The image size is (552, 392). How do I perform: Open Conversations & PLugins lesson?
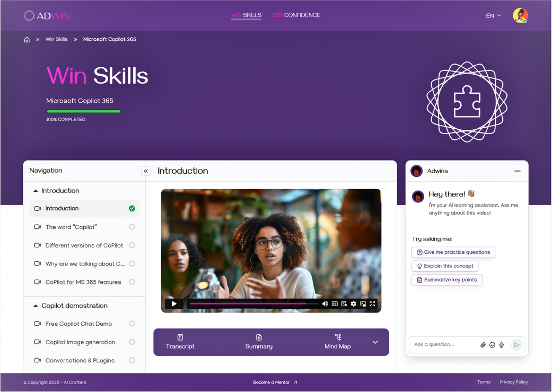click(x=84, y=360)
